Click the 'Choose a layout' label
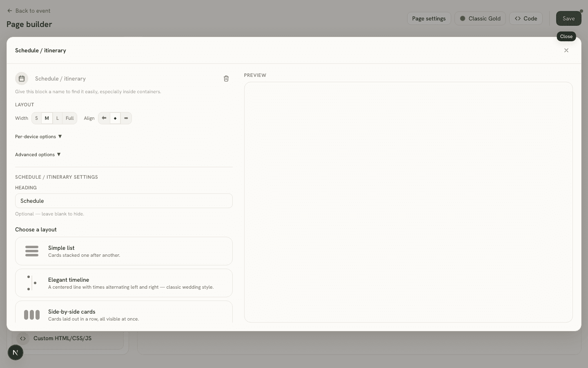The width and height of the screenshot is (588, 368). pyautogui.click(x=36, y=229)
